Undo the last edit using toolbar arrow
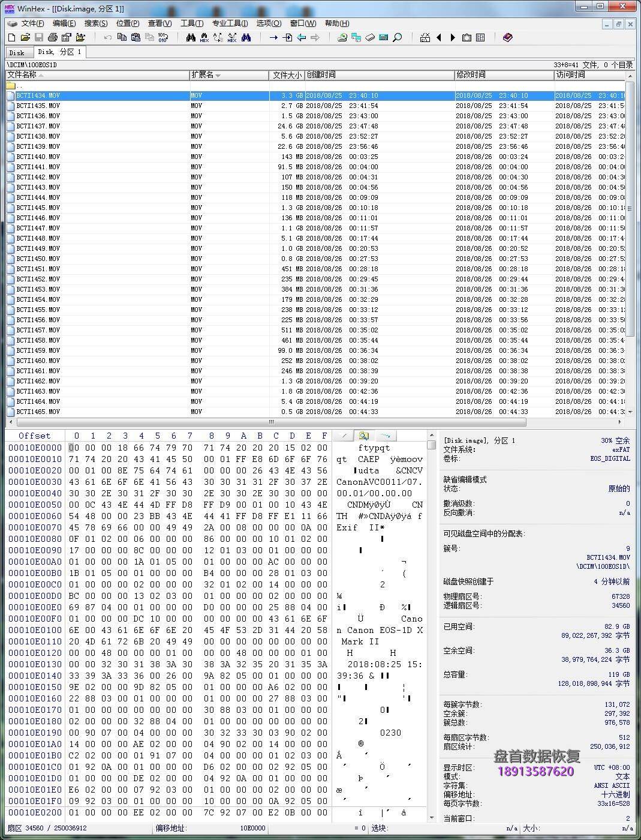641x840 pixels. (108, 37)
